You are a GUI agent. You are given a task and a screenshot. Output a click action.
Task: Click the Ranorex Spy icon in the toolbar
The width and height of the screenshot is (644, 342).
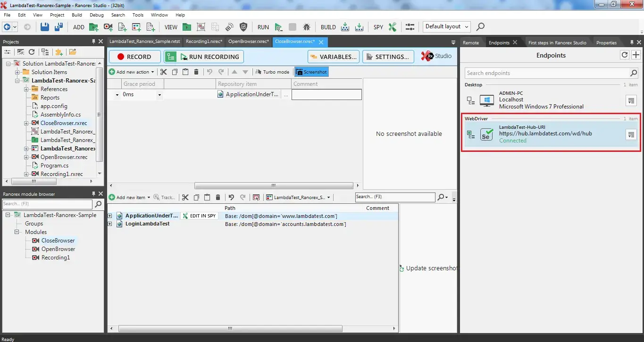(x=392, y=27)
